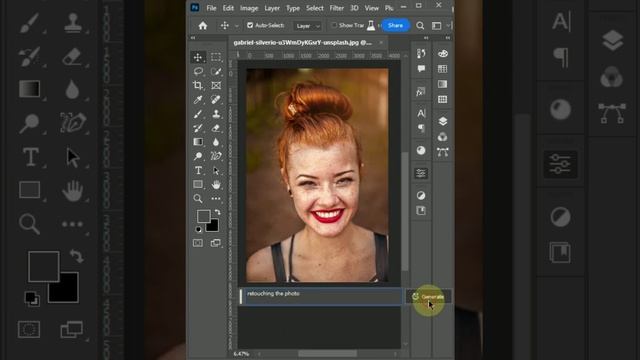Click the Generate button
The height and width of the screenshot is (360, 640).
pos(428,297)
